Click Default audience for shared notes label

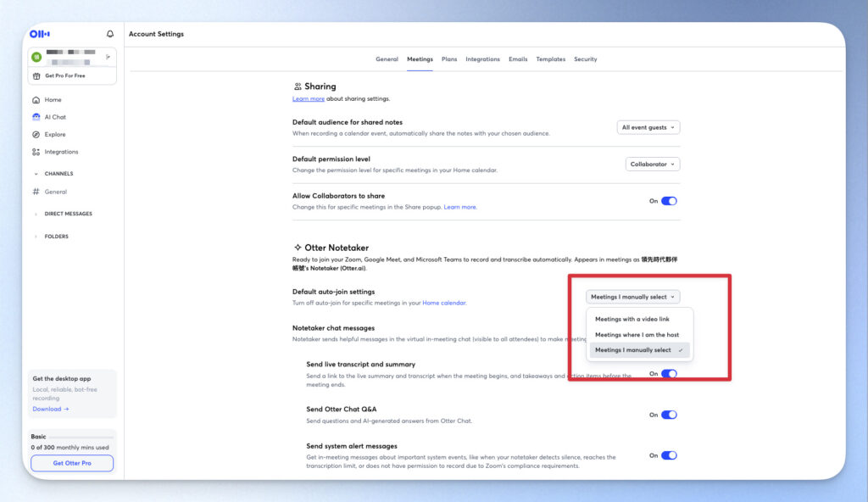click(347, 122)
